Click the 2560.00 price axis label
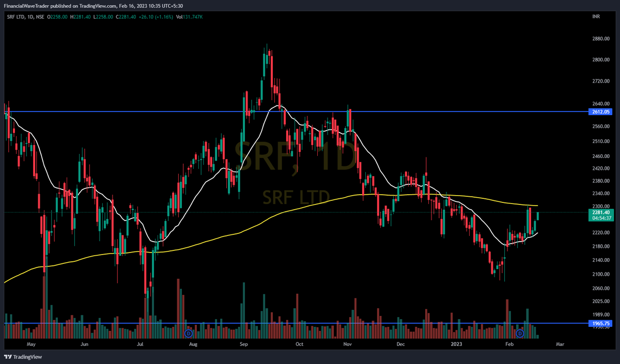Screen dimensions: 620x364 coord(601,126)
